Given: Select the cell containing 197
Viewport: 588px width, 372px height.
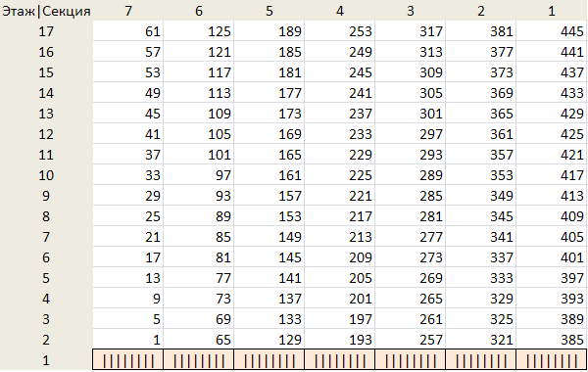Looking at the screenshot, I should (339, 319).
